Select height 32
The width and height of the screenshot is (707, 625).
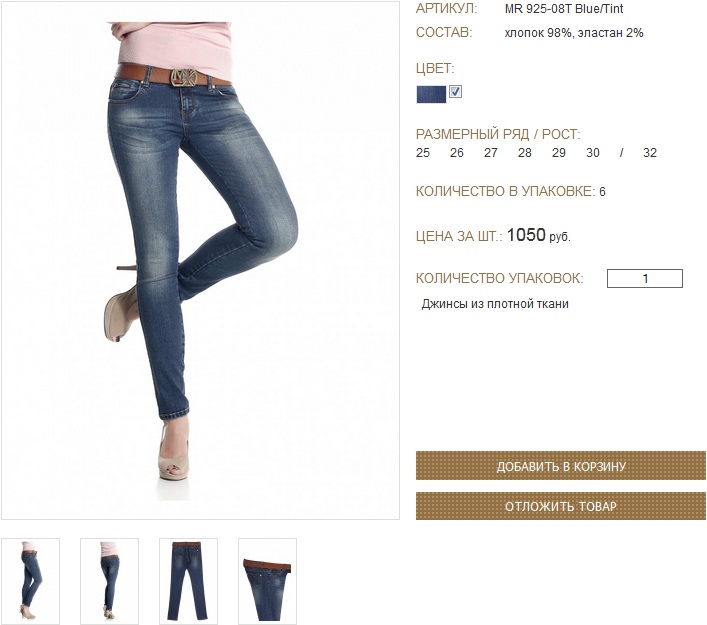point(650,152)
